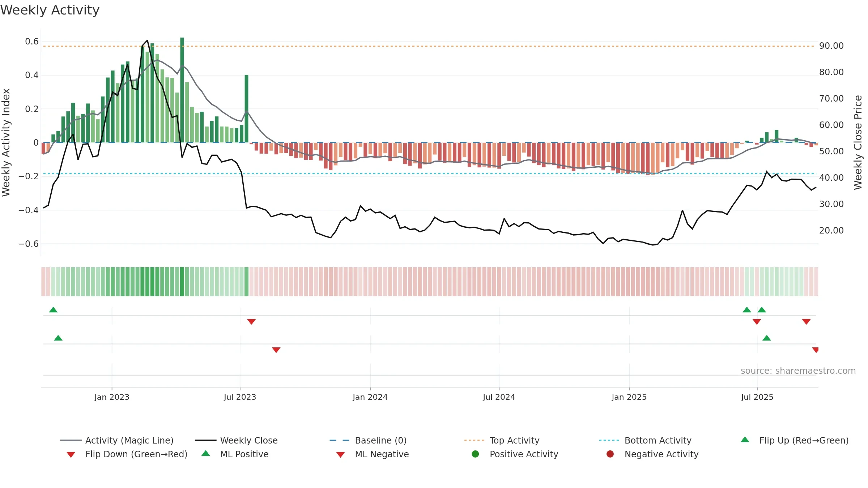Image resolution: width=868 pixels, height=488 pixels.
Task: Click the 0.6 activity index axis label
Action: point(32,42)
